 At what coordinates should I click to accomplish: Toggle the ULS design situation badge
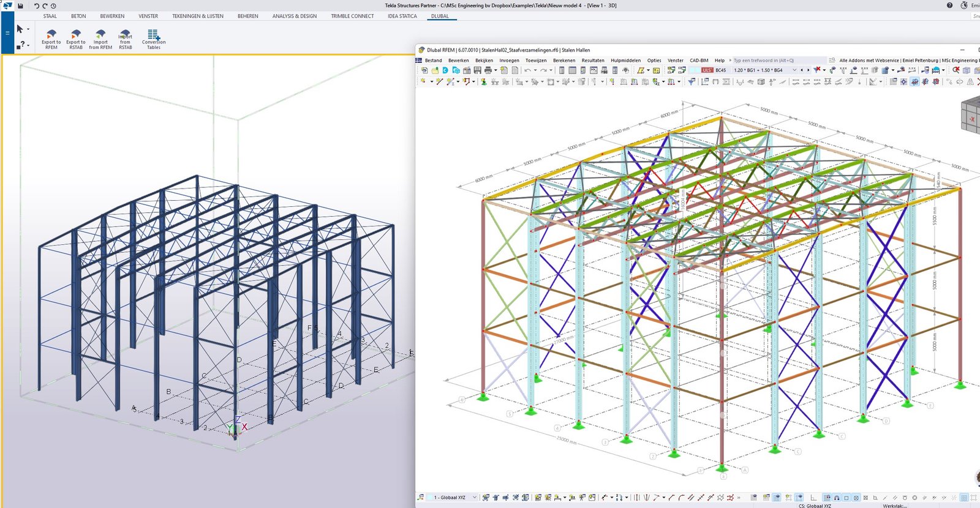pos(707,70)
